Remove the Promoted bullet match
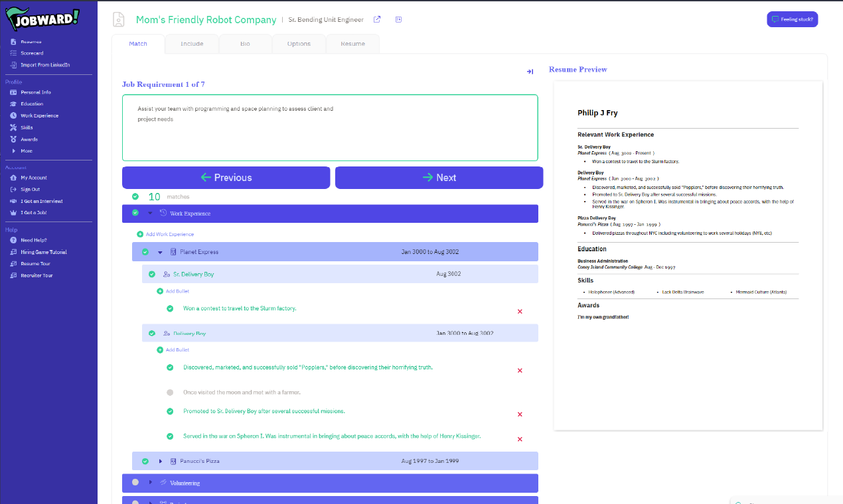Viewport: 843px width, 504px height. pyautogui.click(x=520, y=414)
